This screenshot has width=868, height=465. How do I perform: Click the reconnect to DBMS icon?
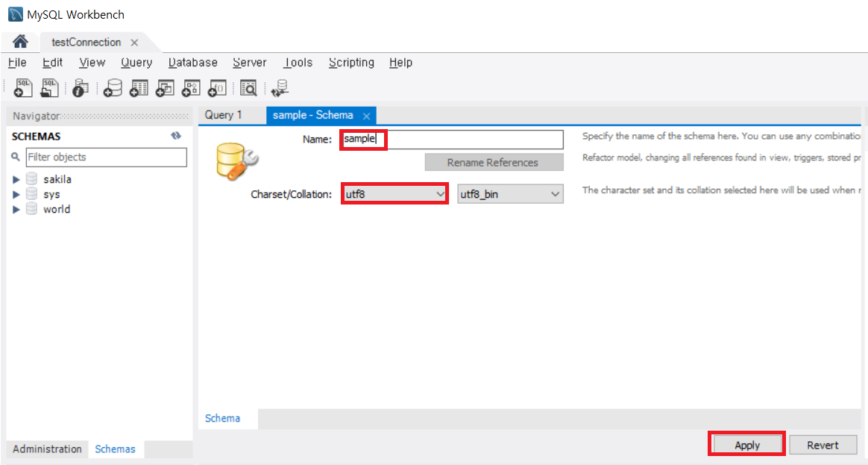pos(280,87)
